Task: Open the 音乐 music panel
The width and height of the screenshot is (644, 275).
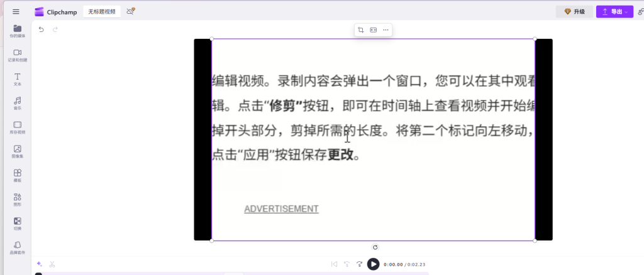Action: pos(17,104)
